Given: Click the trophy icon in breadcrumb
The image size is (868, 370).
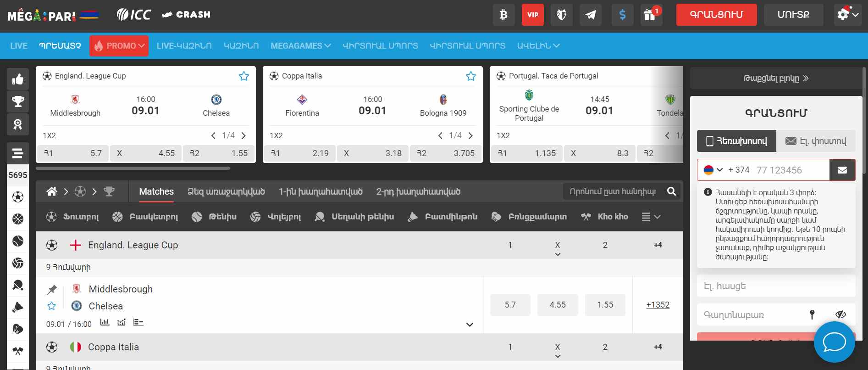Looking at the screenshot, I should [x=109, y=191].
